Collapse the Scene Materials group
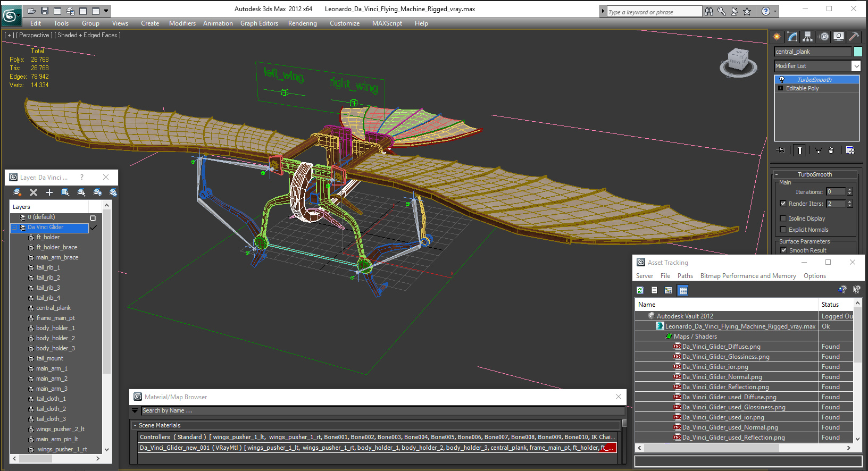The width and height of the screenshot is (868, 471). 135,425
